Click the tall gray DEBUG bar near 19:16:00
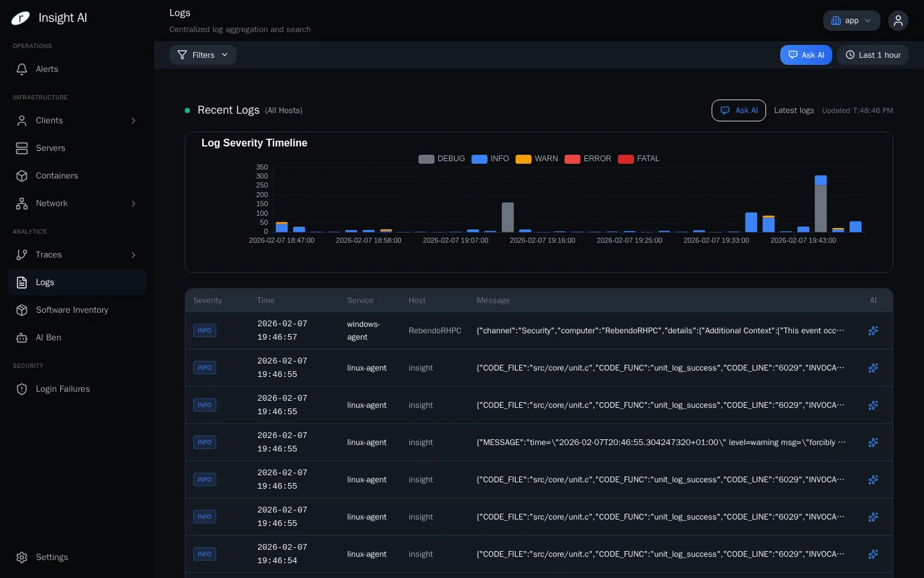The width and height of the screenshot is (924, 578). [508, 217]
